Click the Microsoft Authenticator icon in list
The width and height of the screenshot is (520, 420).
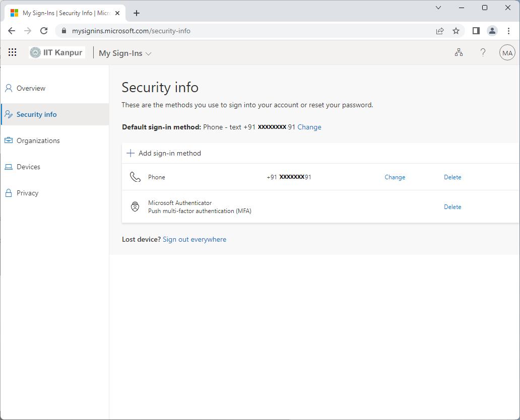tap(135, 207)
